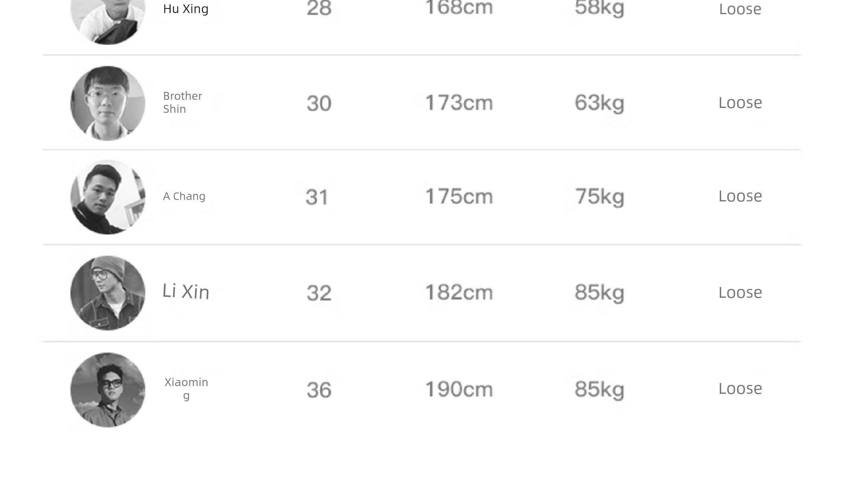This screenshot has width=843, height=504.
Task: Click the Xiaoming name label
Action: [x=186, y=388]
